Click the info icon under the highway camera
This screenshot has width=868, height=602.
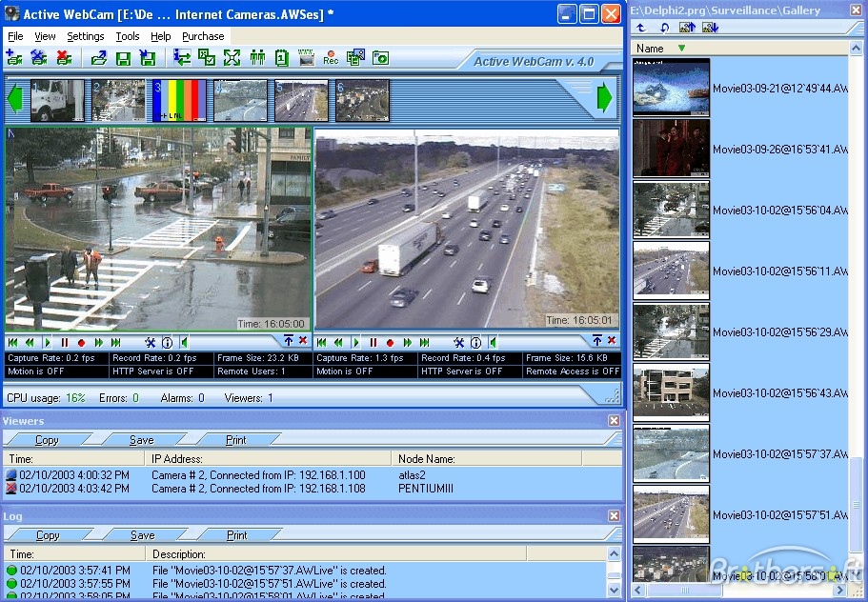tap(474, 341)
